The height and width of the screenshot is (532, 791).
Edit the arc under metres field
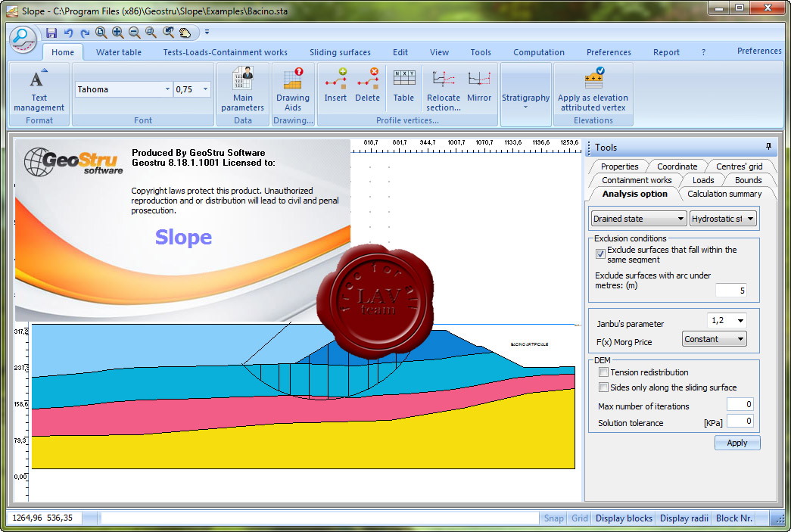(730, 291)
